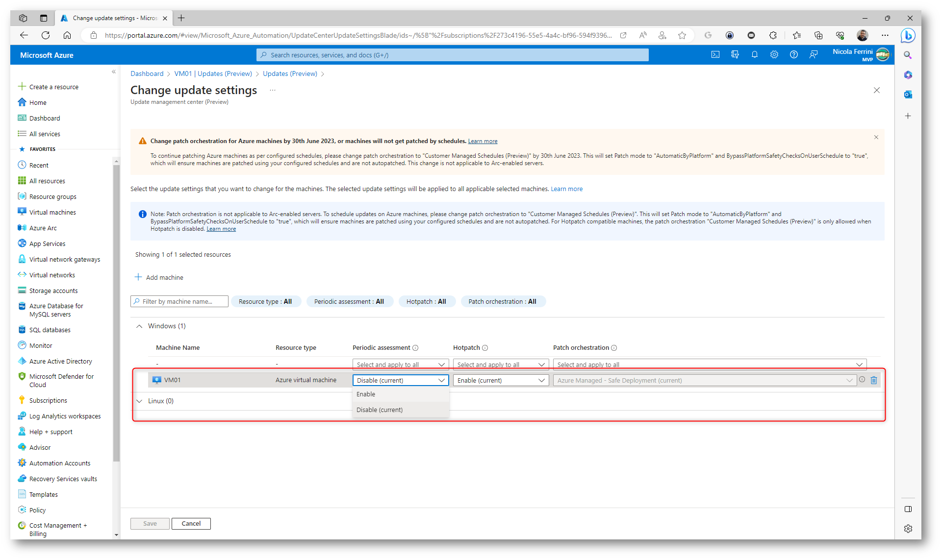Open Virtual machines in sidebar

point(52,212)
